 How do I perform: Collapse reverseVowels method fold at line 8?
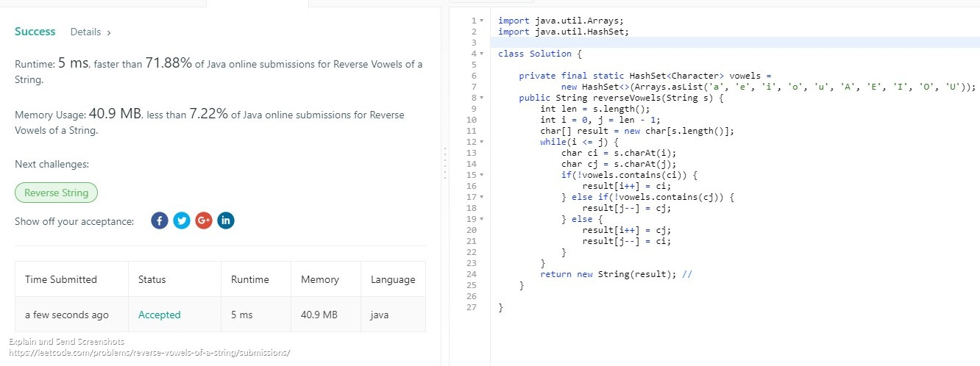pyautogui.click(x=482, y=97)
